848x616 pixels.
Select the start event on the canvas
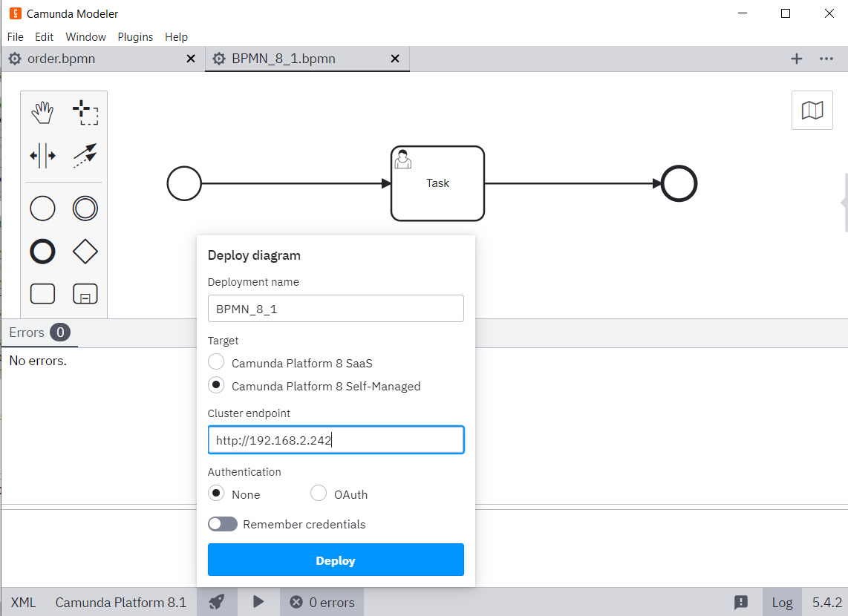tap(184, 184)
